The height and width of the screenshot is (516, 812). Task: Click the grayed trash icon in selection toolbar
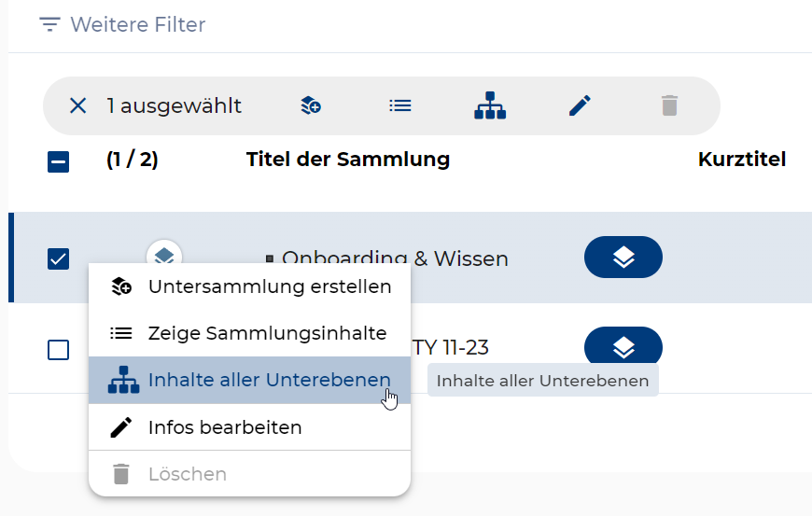[x=669, y=105]
